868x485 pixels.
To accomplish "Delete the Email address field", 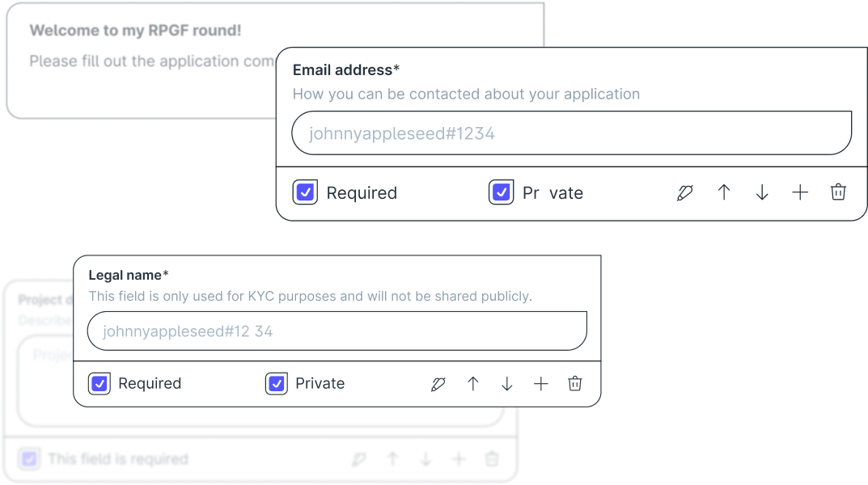I will click(838, 192).
